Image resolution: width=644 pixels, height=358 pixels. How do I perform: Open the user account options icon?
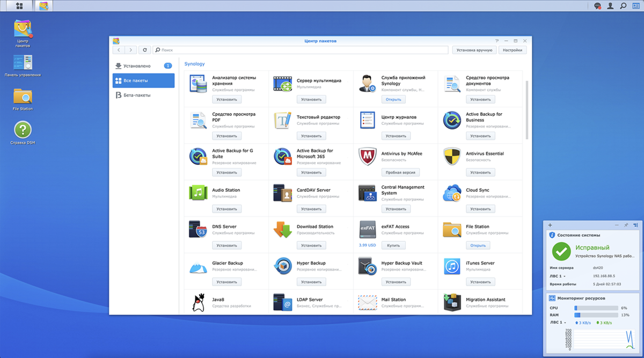pos(610,6)
